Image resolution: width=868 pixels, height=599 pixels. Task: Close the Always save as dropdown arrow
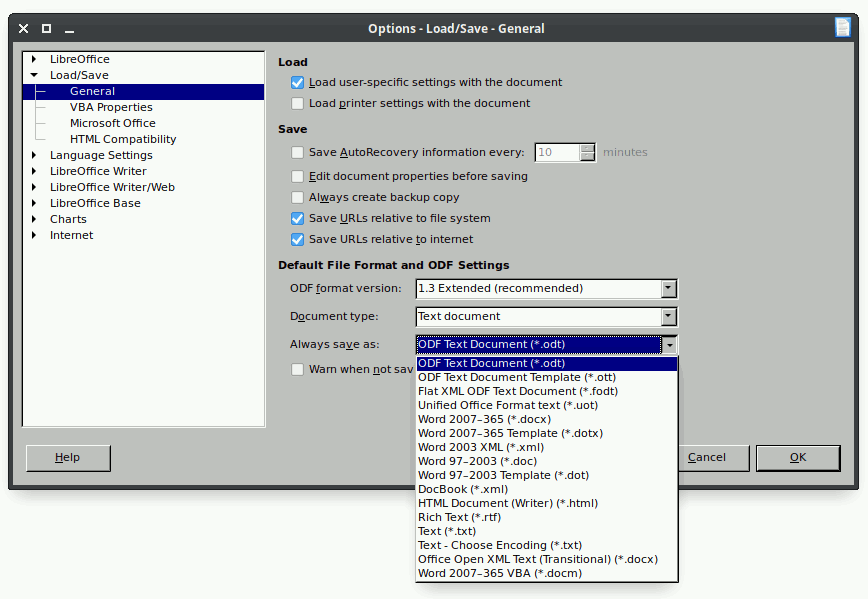pos(669,345)
